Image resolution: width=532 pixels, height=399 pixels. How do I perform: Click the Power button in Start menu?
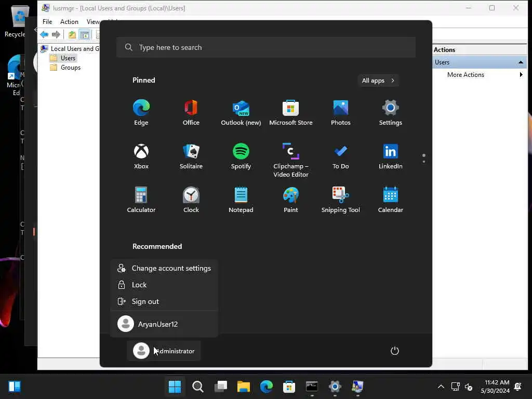point(395,351)
